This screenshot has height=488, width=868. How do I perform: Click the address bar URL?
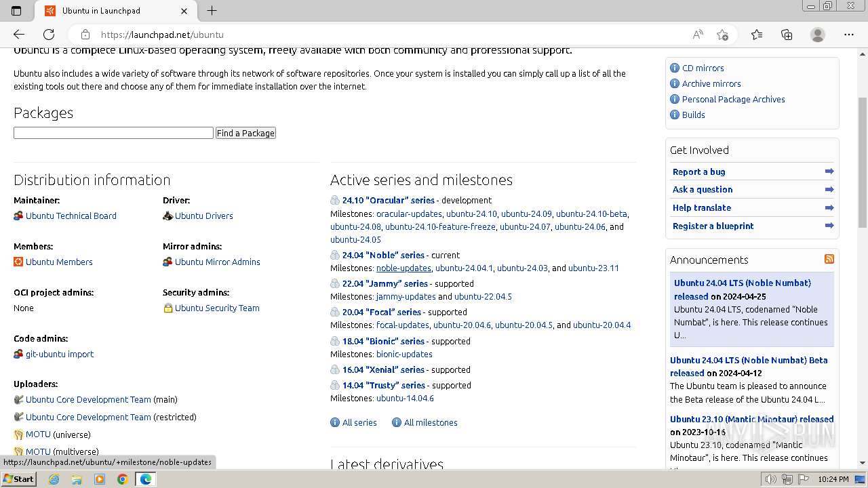point(162,35)
